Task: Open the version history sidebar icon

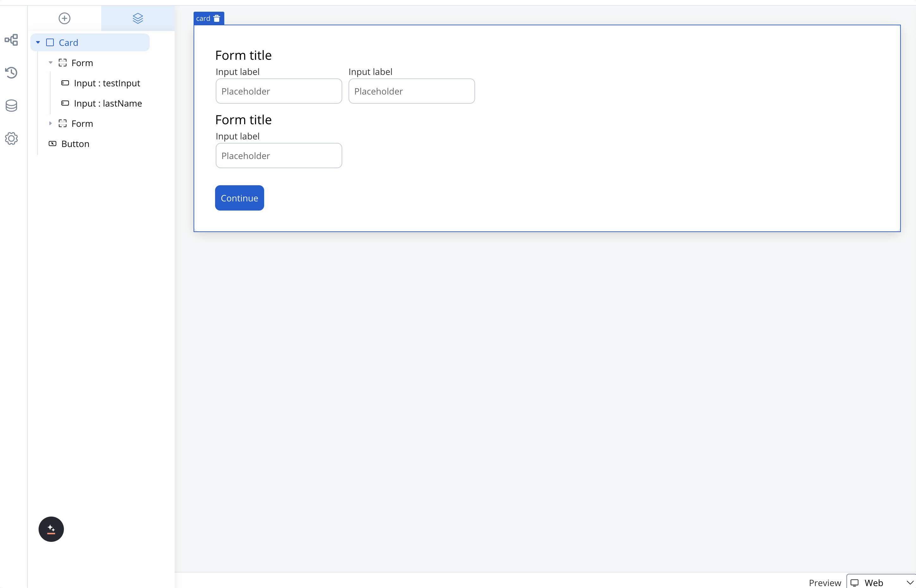Action: [11, 72]
